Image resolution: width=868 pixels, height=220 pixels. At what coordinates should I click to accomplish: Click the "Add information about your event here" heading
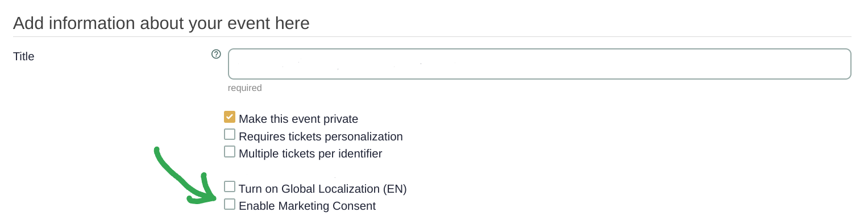click(161, 23)
